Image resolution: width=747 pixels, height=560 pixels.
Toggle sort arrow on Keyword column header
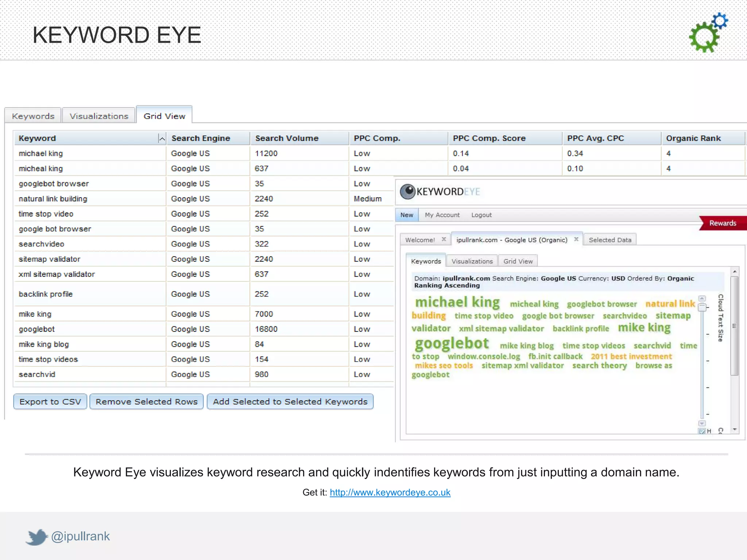pyautogui.click(x=162, y=139)
